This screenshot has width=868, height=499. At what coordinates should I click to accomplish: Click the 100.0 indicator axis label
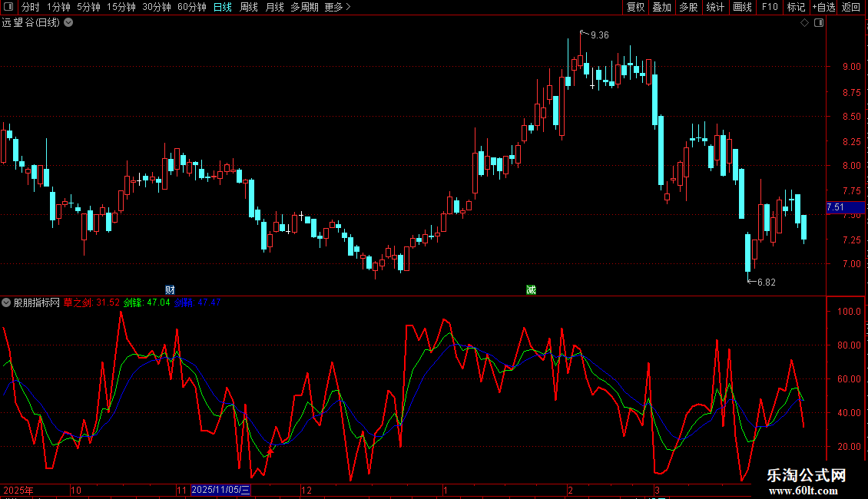(849, 312)
